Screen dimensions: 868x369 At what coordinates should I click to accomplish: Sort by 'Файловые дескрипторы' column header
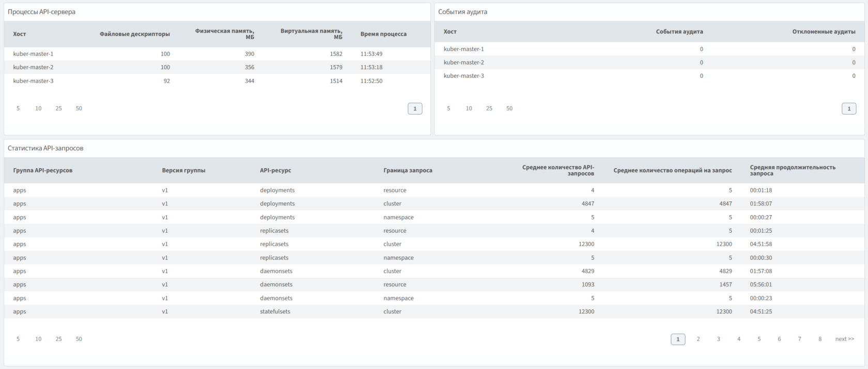(x=134, y=34)
